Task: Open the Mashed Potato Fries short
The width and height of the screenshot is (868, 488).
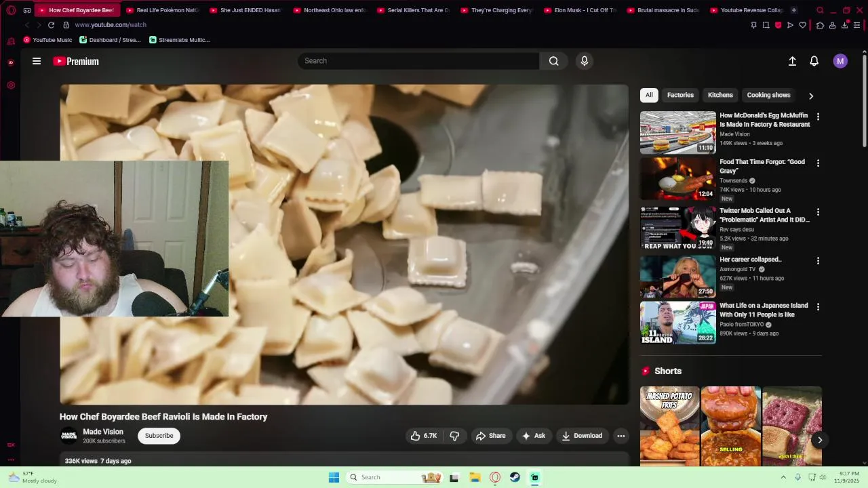Action: click(x=669, y=427)
